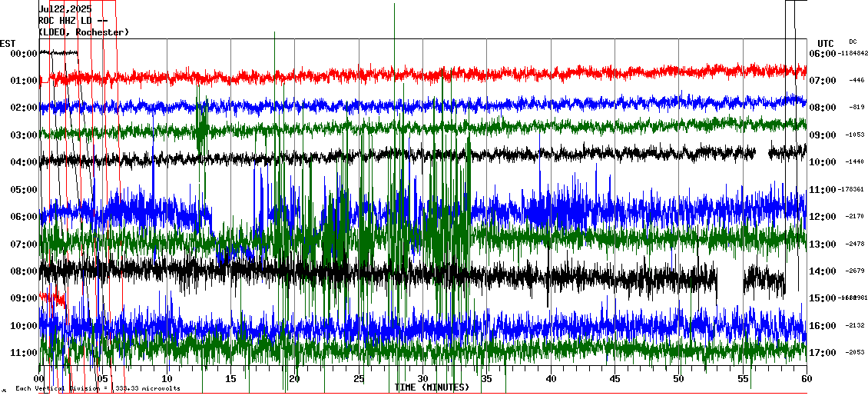Click the Jul 22, 2025 date header

(x=65, y=9)
